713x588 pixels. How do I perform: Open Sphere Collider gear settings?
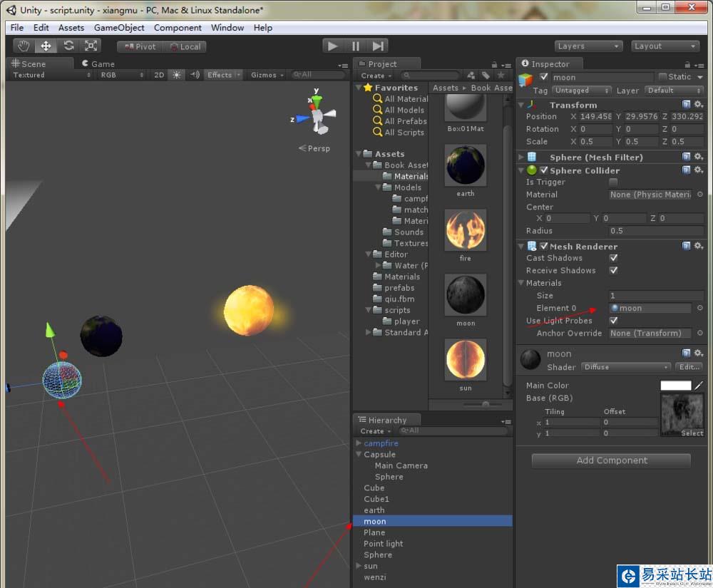pyautogui.click(x=698, y=170)
